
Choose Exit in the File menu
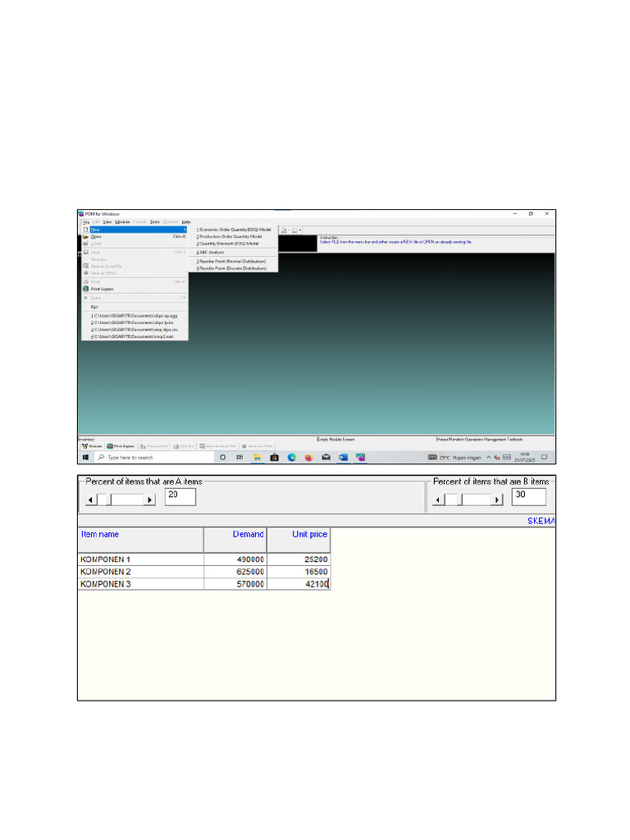click(135, 307)
